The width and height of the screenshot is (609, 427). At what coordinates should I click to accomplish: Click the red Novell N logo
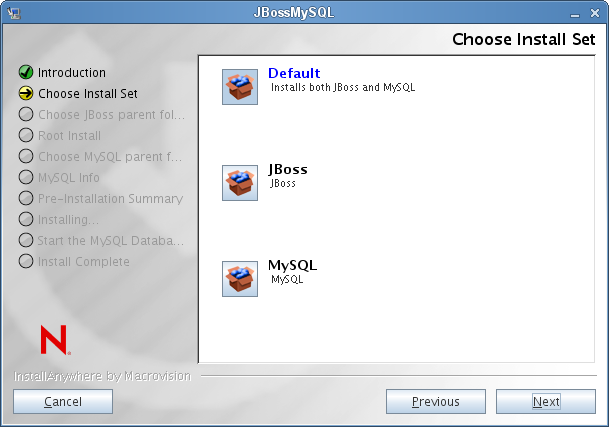click(x=56, y=340)
